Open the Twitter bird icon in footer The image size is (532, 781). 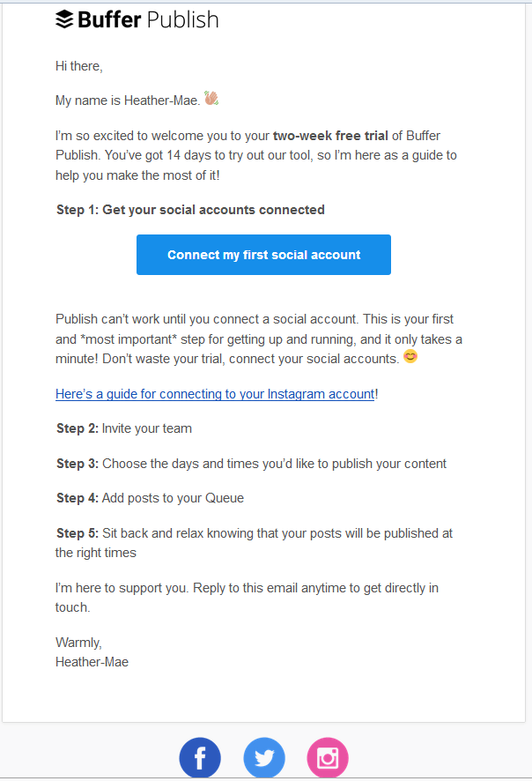[x=264, y=757]
